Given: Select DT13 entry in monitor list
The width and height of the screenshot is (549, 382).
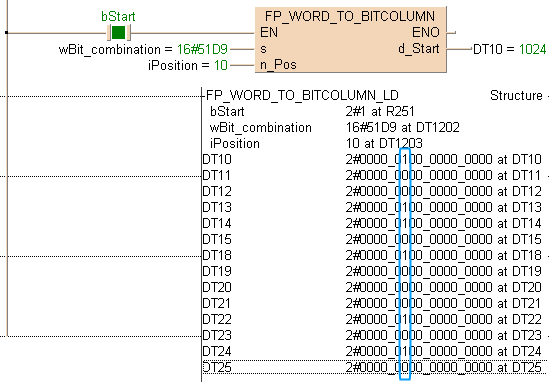Looking at the screenshot, I should [375, 207].
